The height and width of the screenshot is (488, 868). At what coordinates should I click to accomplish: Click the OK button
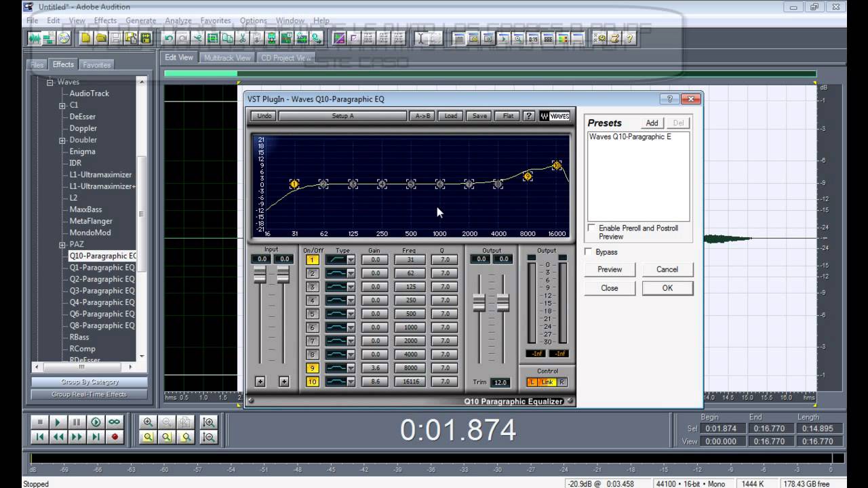(x=667, y=288)
